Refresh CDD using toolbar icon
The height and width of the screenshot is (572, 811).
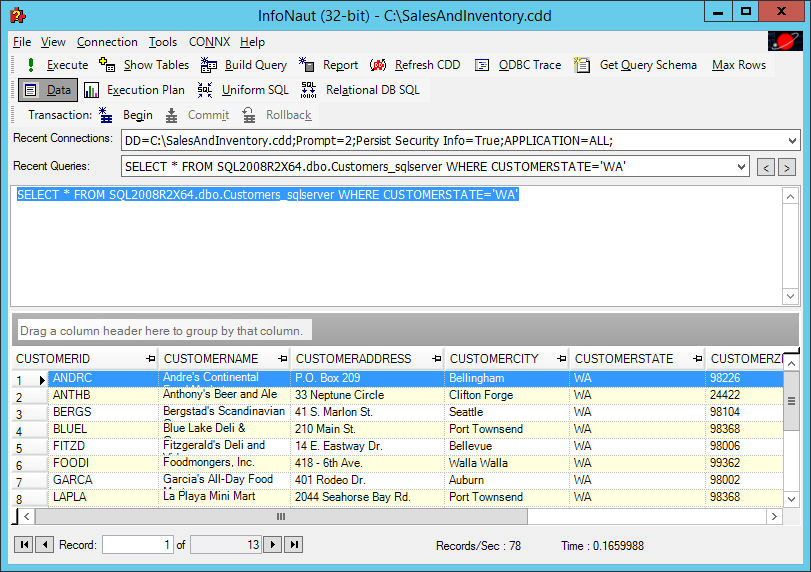(378, 65)
